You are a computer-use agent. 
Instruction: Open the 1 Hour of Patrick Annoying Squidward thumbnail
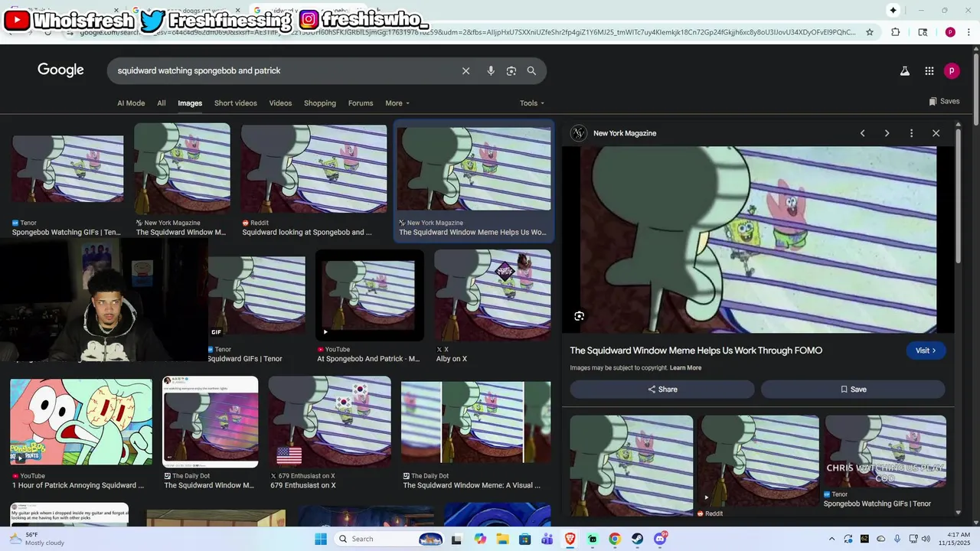[x=81, y=422]
